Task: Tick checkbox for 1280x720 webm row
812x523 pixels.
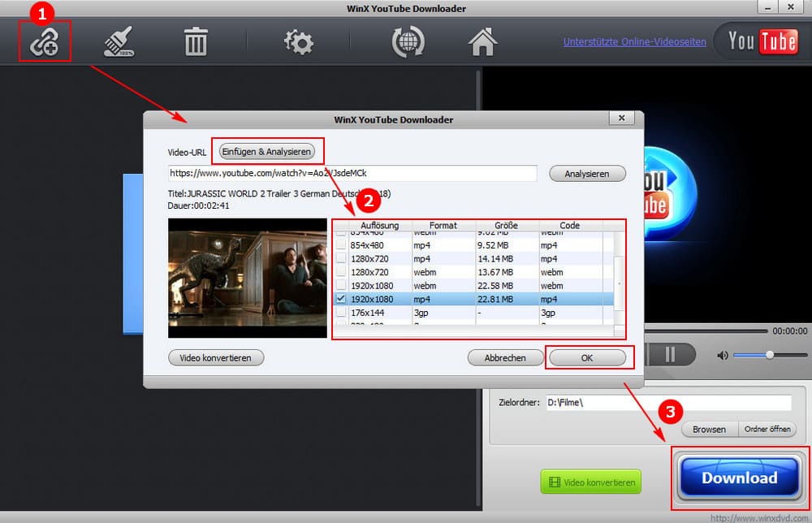Action: 341,272
